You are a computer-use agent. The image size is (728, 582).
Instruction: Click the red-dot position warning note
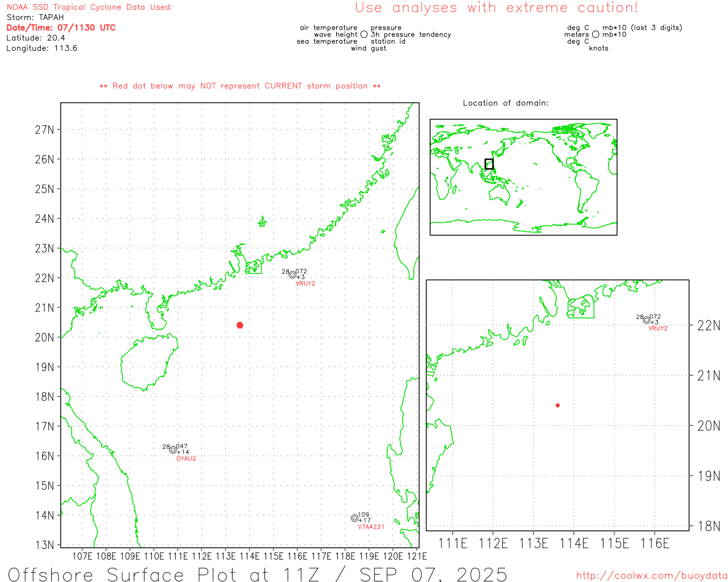pos(240,86)
